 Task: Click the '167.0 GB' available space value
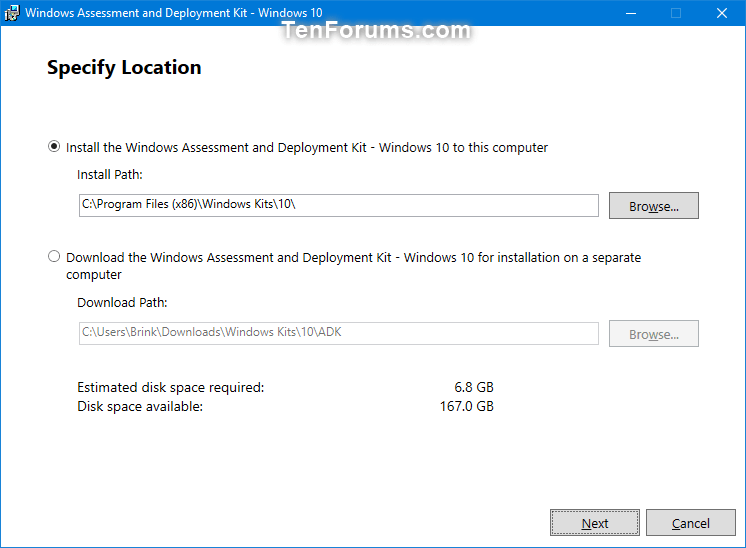tap(467, 406)
